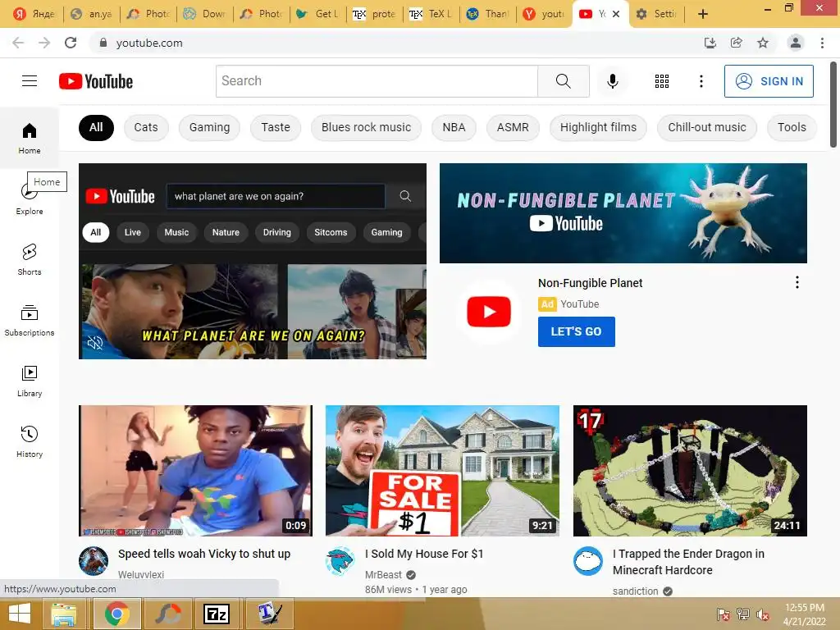The image size is (840, 630).
Task: Close the active YouTube tab
Action: [616, 14]
